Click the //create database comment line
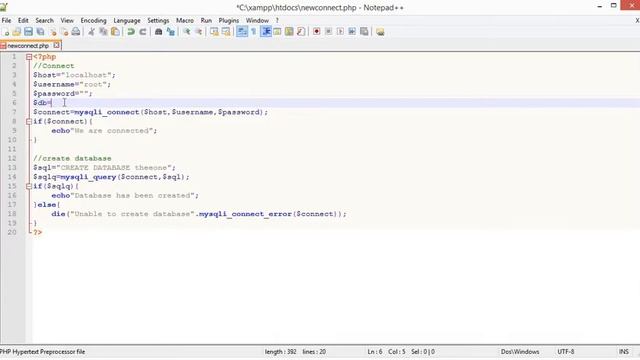This screenshot has width=640, height=360. [x=72, y=158]
